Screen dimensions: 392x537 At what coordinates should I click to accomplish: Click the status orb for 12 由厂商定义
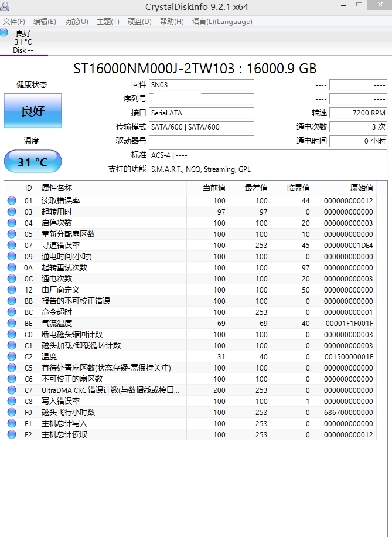coord(12,290)
